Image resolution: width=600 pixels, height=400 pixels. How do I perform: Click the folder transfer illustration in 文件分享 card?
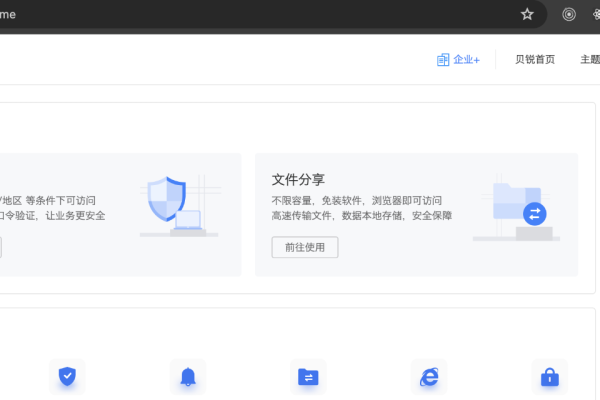pyautogui.click(x=517, y=207)
